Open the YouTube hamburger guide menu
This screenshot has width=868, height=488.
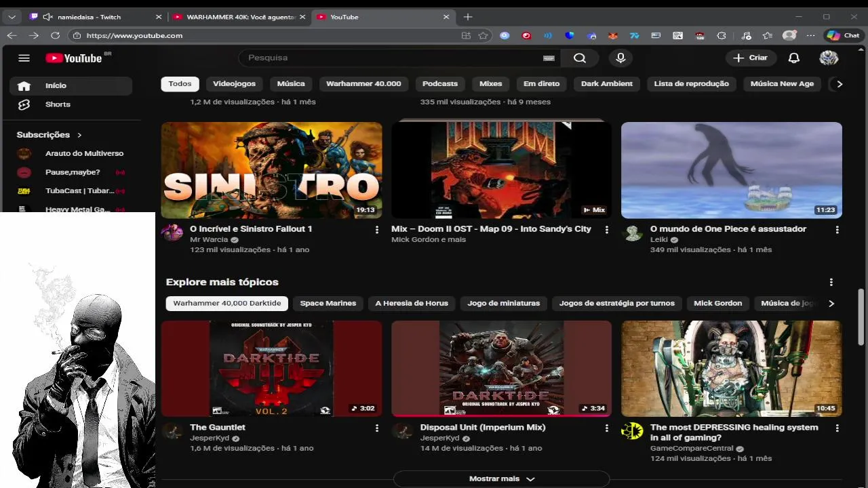(x=24, y=58)
